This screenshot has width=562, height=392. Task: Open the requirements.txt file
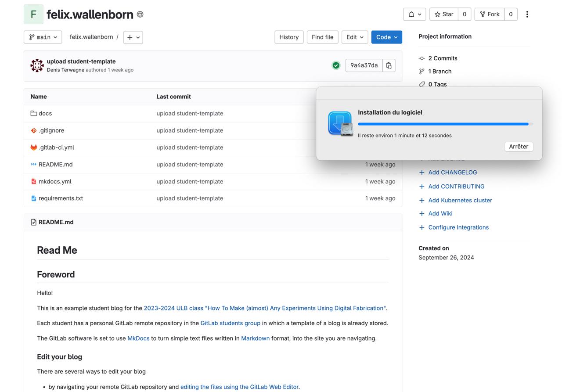61,198
